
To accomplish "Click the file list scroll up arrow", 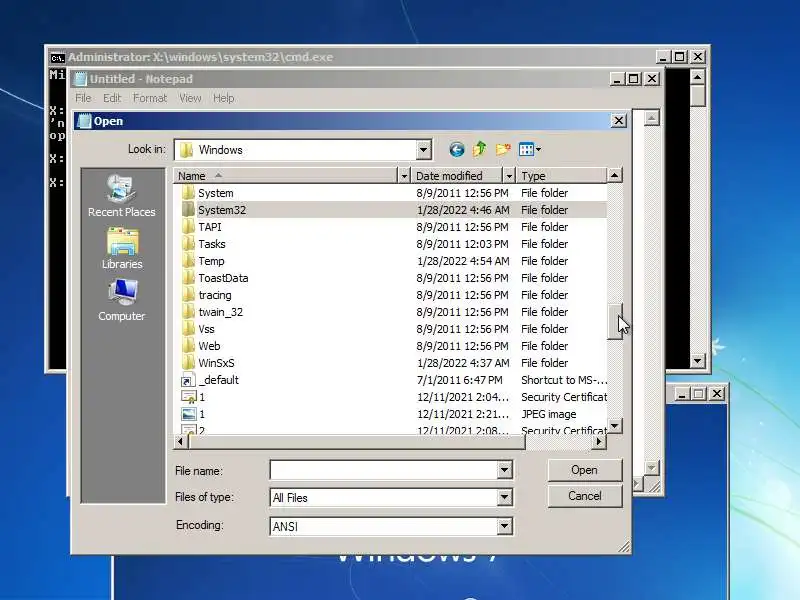I will [x=614, y=176].
